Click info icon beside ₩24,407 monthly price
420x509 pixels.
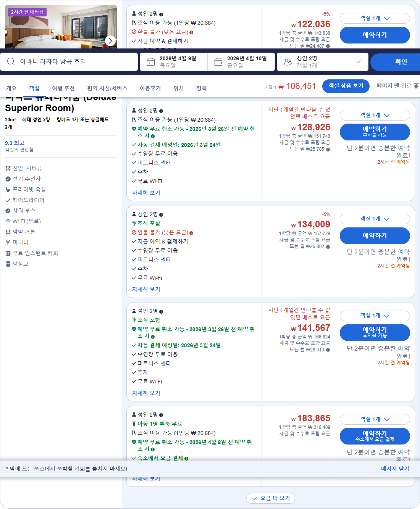point(328,46)
